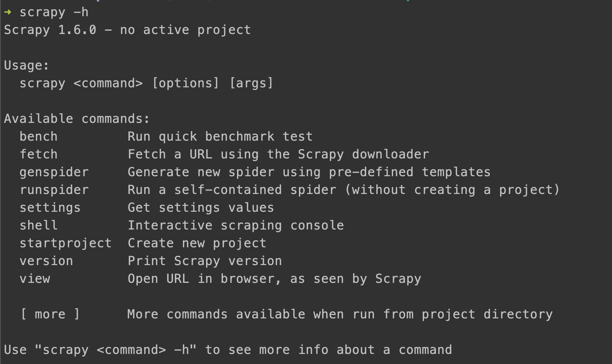Click the 'Scrapy 1.6.0 - no active project' line
The height and width of the screenshot is (364, 612).
coord(127,30)
